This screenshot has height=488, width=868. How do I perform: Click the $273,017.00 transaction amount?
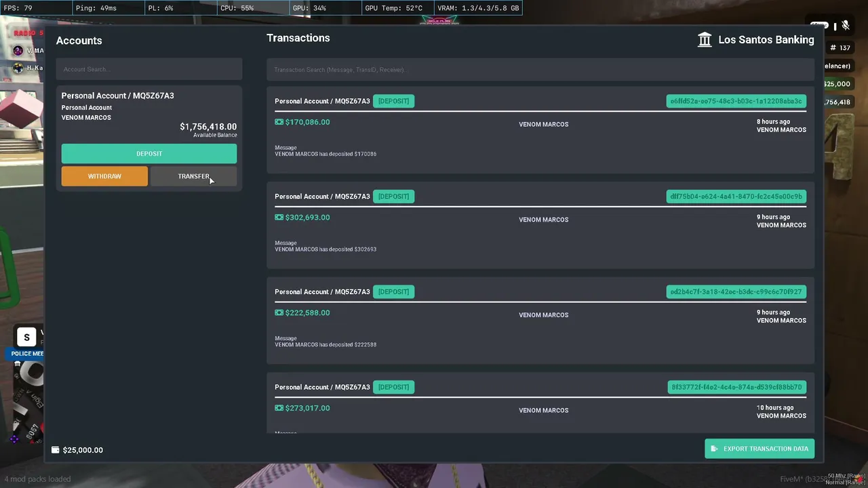[307, 408]
